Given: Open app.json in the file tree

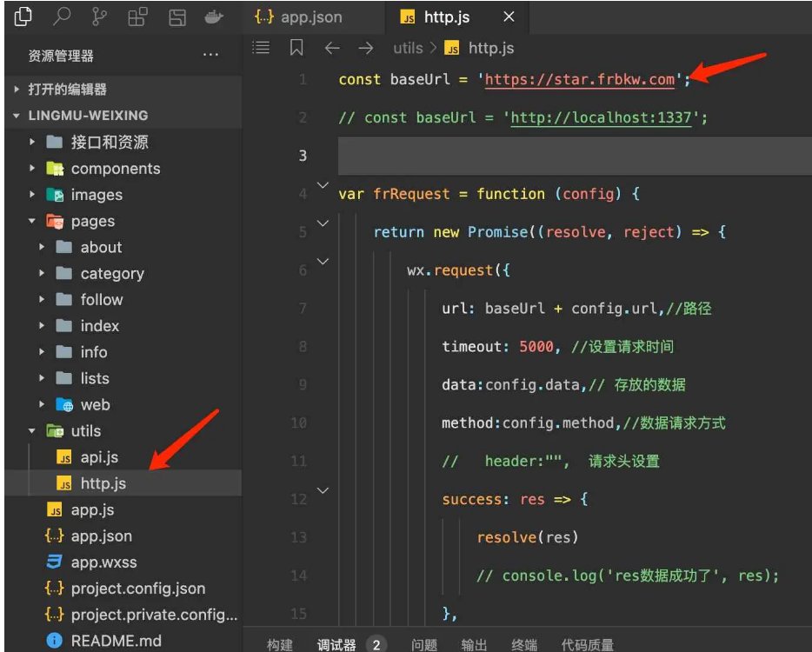Looking at the screenshot, I should (123, 536).
